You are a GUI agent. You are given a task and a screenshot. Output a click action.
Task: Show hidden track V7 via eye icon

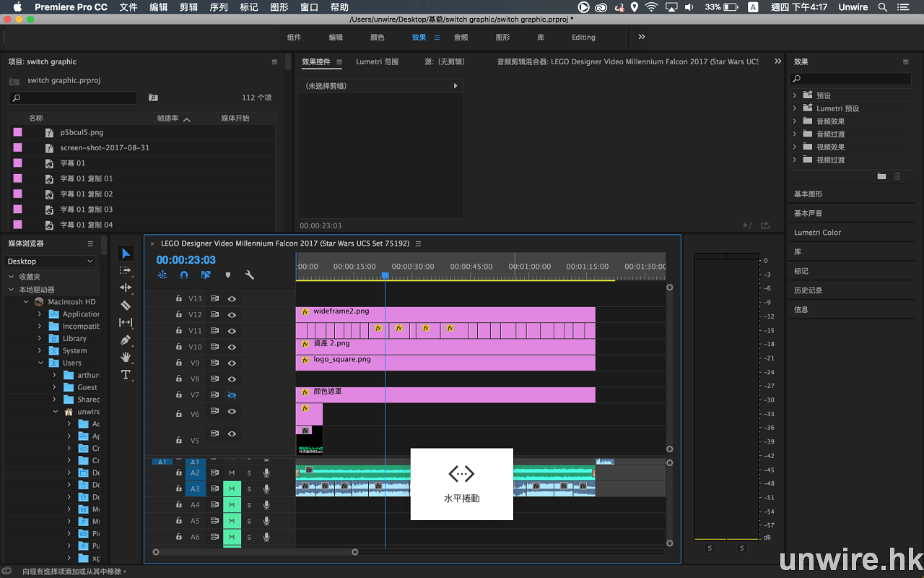tap(232, 395)
